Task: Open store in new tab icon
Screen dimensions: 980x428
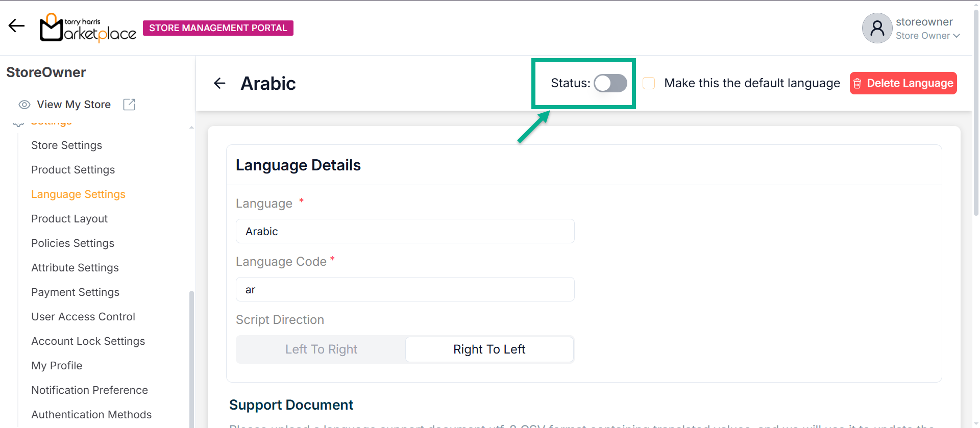Action: pos(129,105)
